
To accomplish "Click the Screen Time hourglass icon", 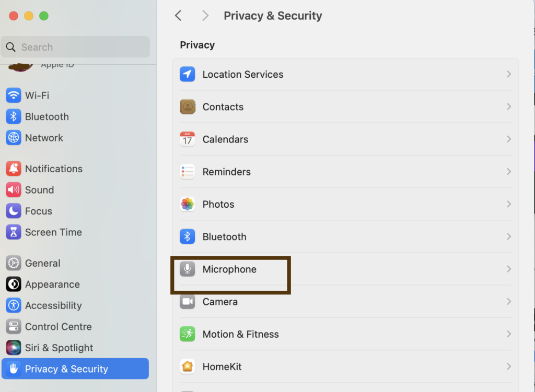I will coord(14,232).
